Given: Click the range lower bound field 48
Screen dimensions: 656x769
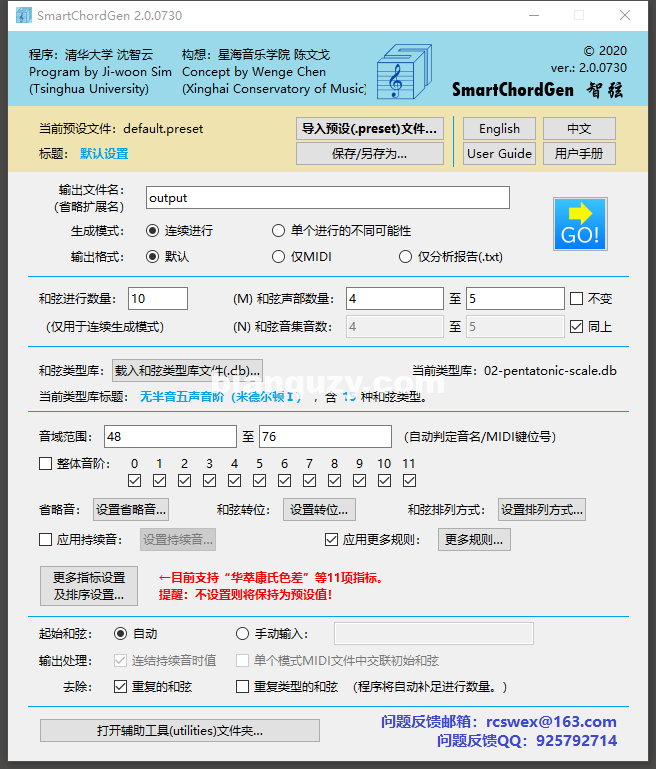Looking at the screenshot, I should tap(170, 436).
